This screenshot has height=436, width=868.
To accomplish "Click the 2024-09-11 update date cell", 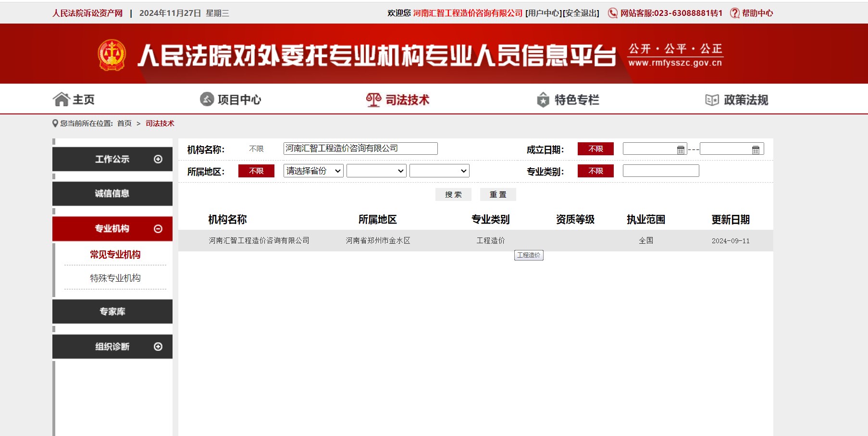I will click(731, 241).
